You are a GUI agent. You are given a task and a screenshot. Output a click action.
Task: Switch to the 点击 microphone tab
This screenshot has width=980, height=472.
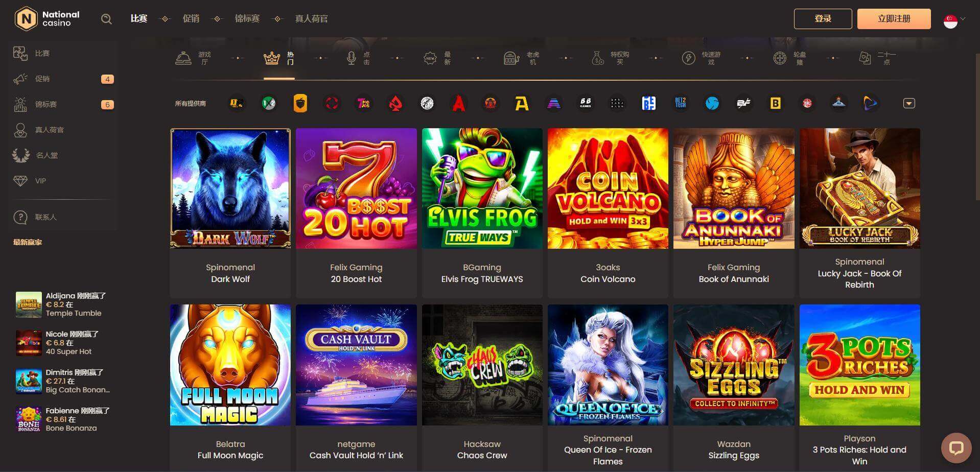click(358, 58)
